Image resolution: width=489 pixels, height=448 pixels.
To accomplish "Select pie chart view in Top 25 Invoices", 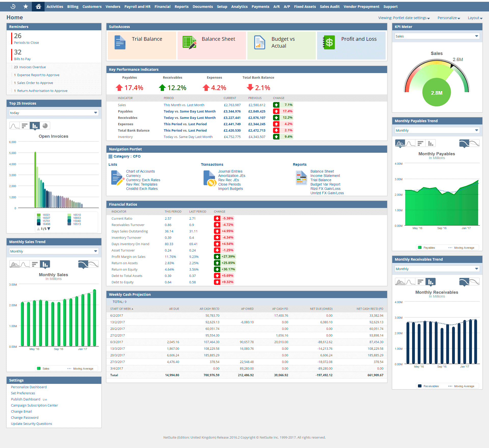I will coord(45,126).
